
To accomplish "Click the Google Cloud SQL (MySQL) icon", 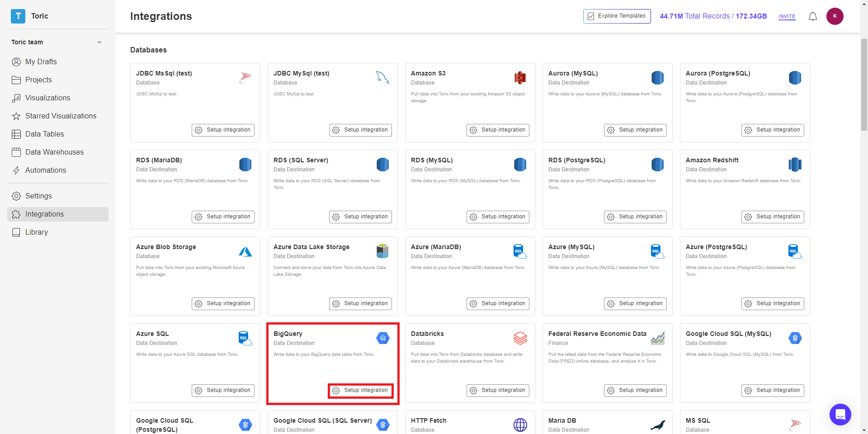I will click(x=795, y=338).
